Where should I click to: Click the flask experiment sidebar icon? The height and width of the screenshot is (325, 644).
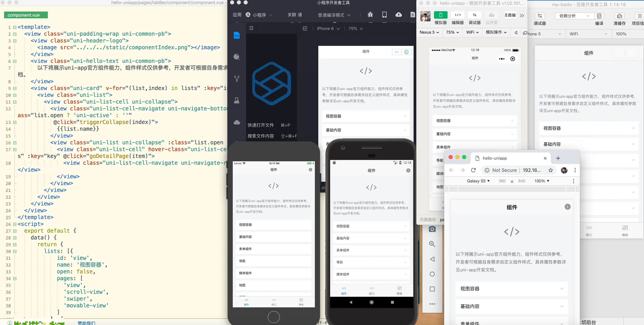pos(237,101)
